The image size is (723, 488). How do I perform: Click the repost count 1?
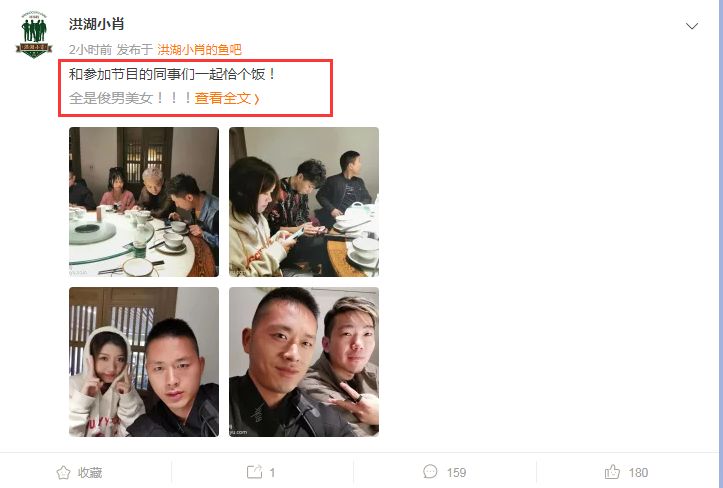272,473
